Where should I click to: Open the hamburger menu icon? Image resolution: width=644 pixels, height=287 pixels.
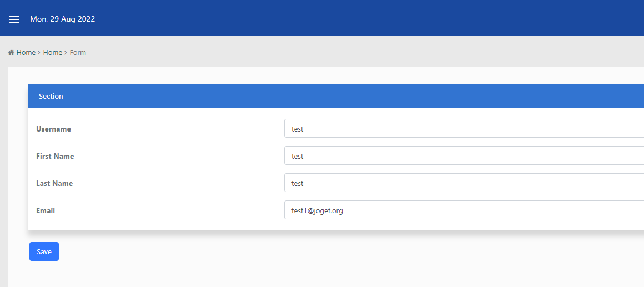14,19
